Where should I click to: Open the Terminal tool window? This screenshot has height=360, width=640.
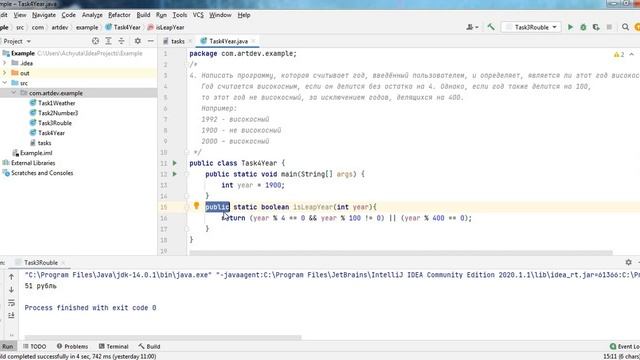tap(113, 347)
